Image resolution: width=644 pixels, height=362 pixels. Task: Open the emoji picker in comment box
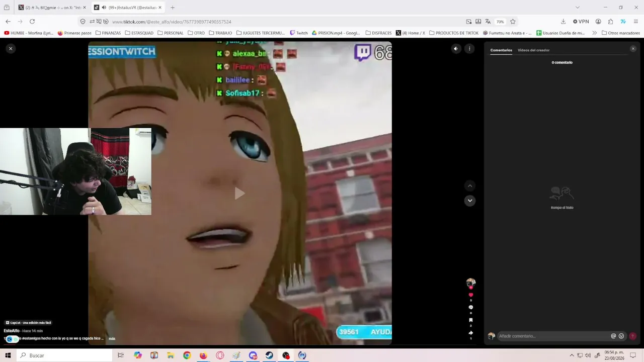[x=621, y=336]
